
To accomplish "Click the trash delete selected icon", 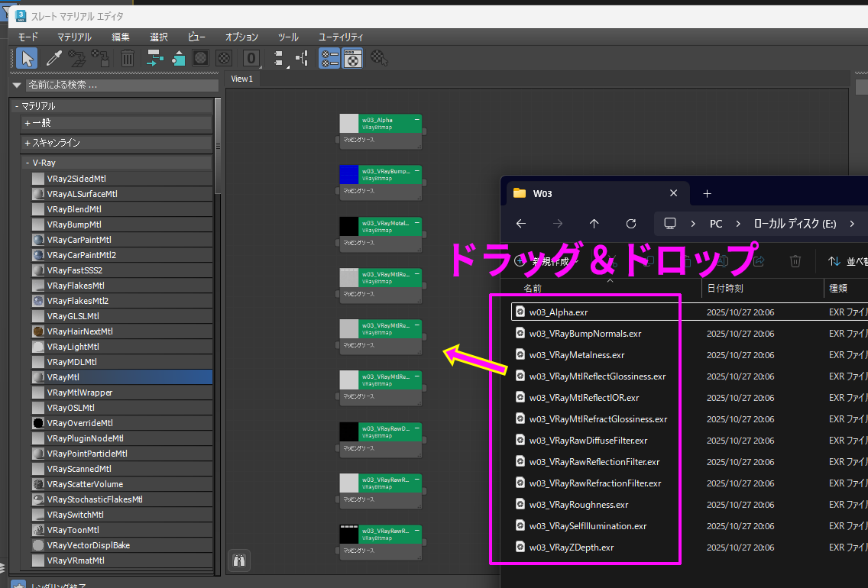I will 128,58.
